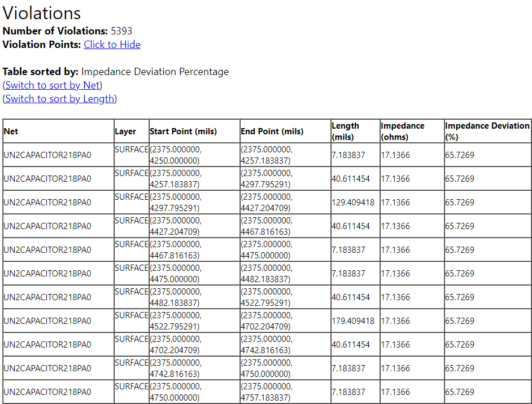Open "Switch to sort by Length" sorting link
The width and height of the screenshot is (532, 404).
tap(58, 98)
